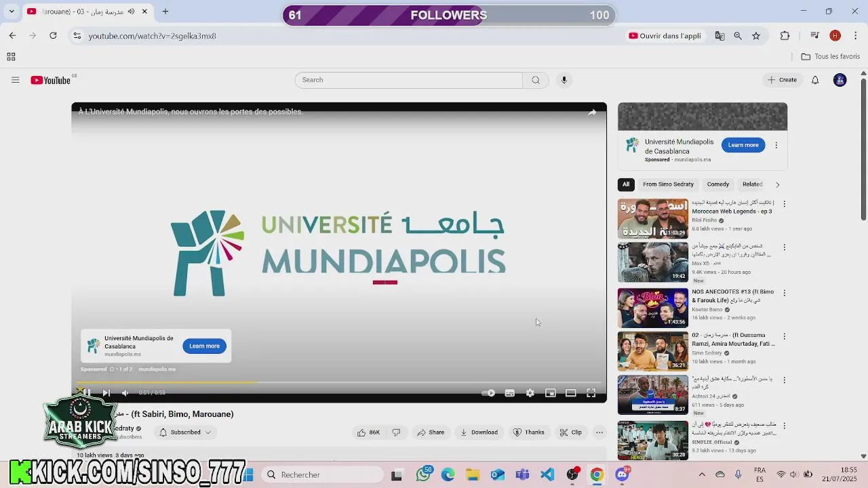The height and width of the screenshot is (488, 868).
Task: Click the share arrow on the video ad
Action: point(592,113)
